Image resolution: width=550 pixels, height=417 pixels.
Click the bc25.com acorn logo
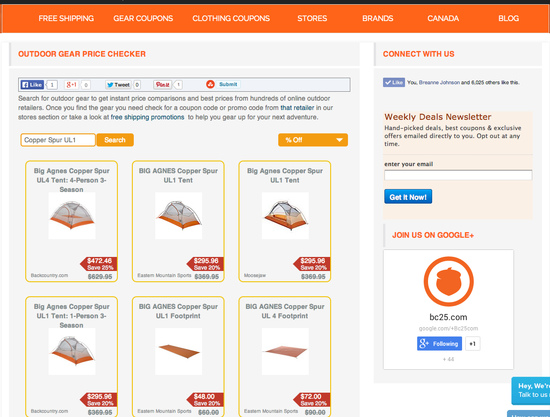pyautogui.click(x=448, y=281)
